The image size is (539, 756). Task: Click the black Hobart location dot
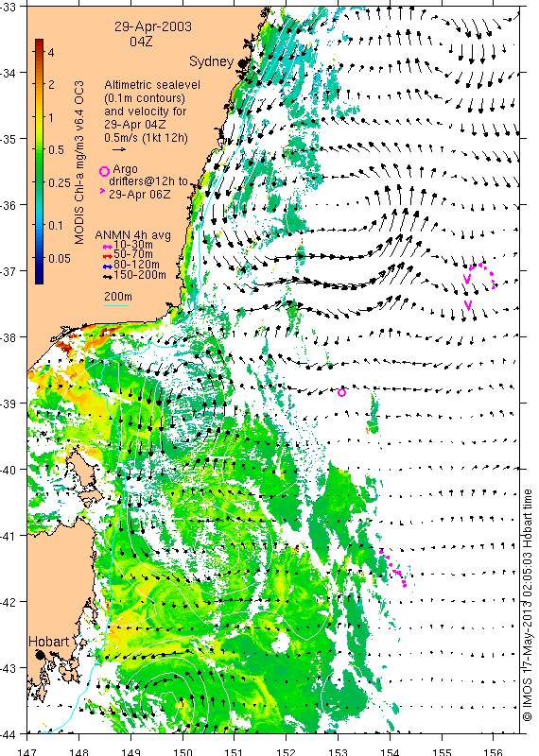click(40, 655)
